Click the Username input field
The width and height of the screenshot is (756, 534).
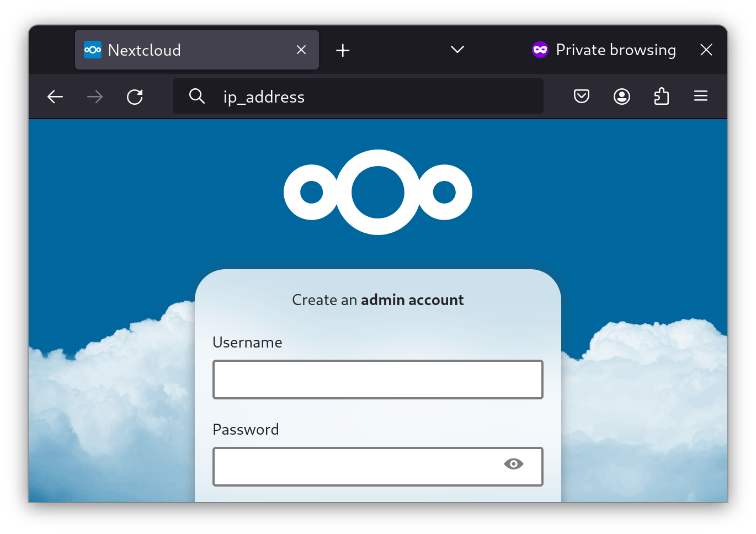tap(378, 379)
